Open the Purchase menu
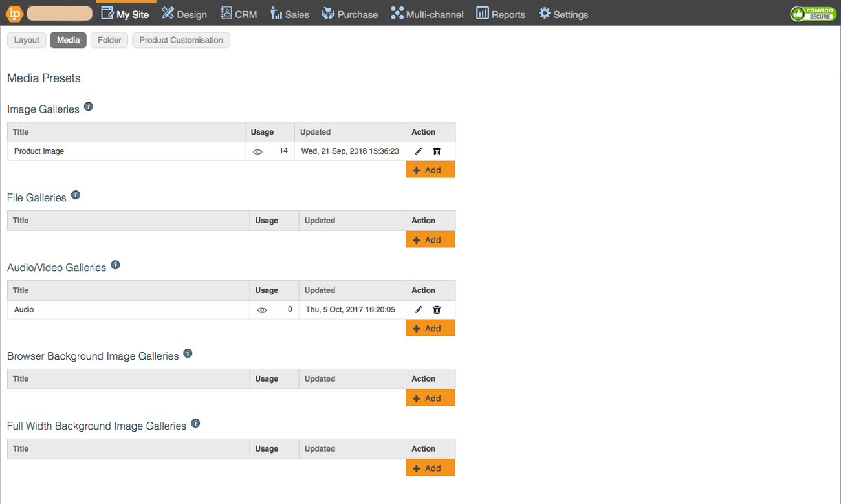The image size is (841, 504). 350,14
